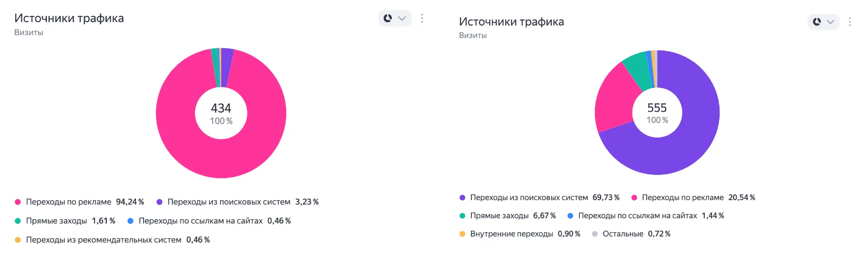Open left widget three-dot options menu

pos(422,18)
